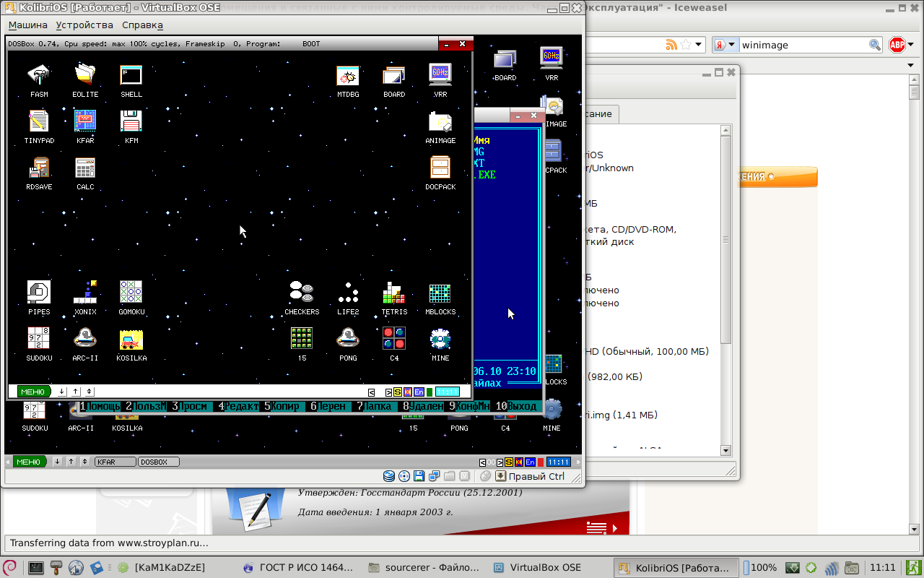Viewport: 924px width, 578px height.
Task: Open the ANIMAGE graphics editor
Action: (440, 122)
